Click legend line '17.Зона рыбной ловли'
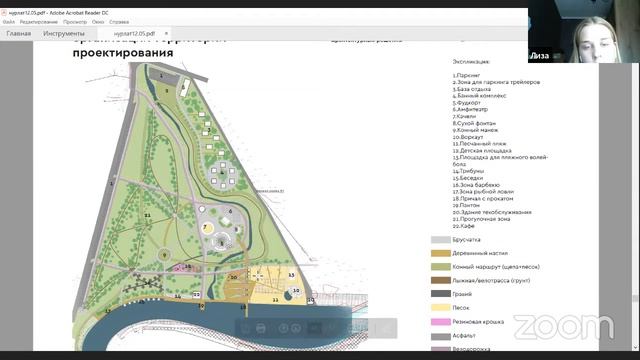This screenshot has height=360, width=640. pyautogui.click(x=483, y=191)
